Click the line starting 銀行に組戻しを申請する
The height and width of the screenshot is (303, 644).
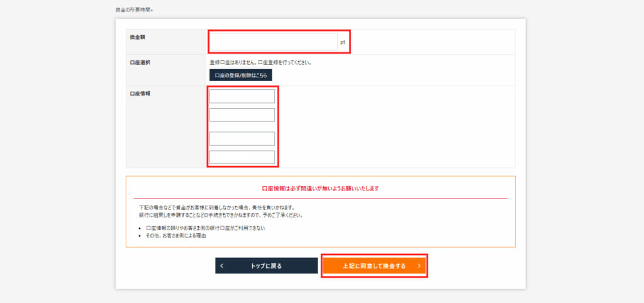pos(221,215)
